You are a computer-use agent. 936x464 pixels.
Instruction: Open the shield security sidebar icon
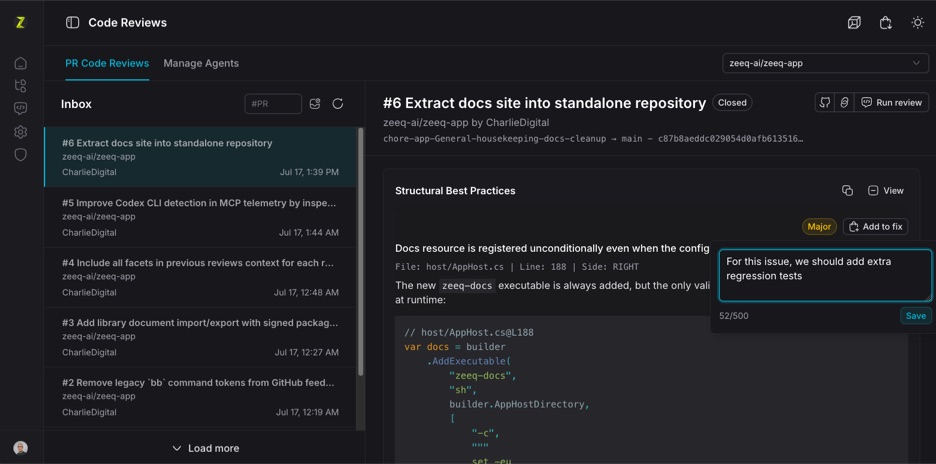21,155
